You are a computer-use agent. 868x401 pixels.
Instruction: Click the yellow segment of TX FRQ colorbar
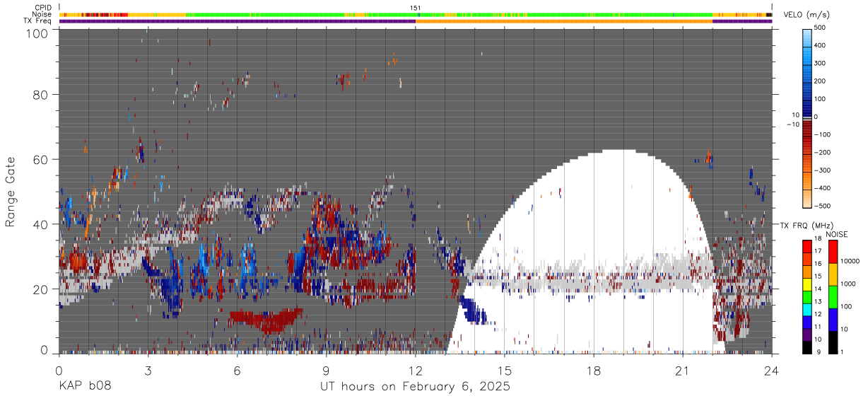[x=807, y=284]
